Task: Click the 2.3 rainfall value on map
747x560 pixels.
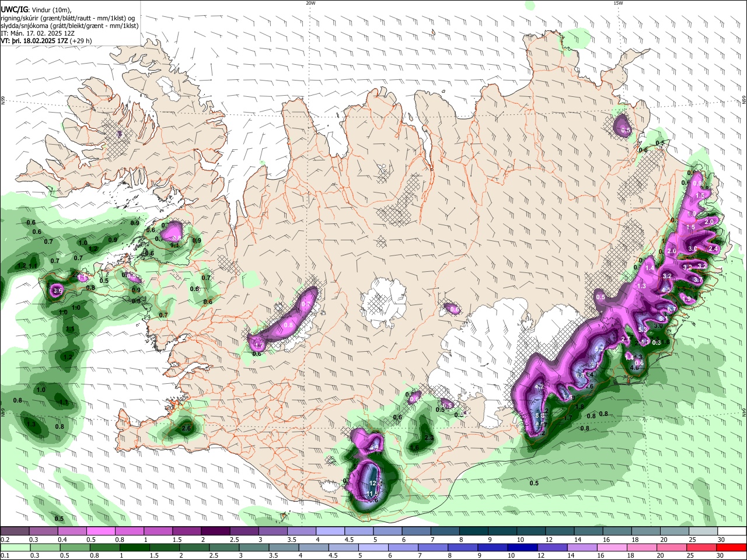Action: coord(429,438)
